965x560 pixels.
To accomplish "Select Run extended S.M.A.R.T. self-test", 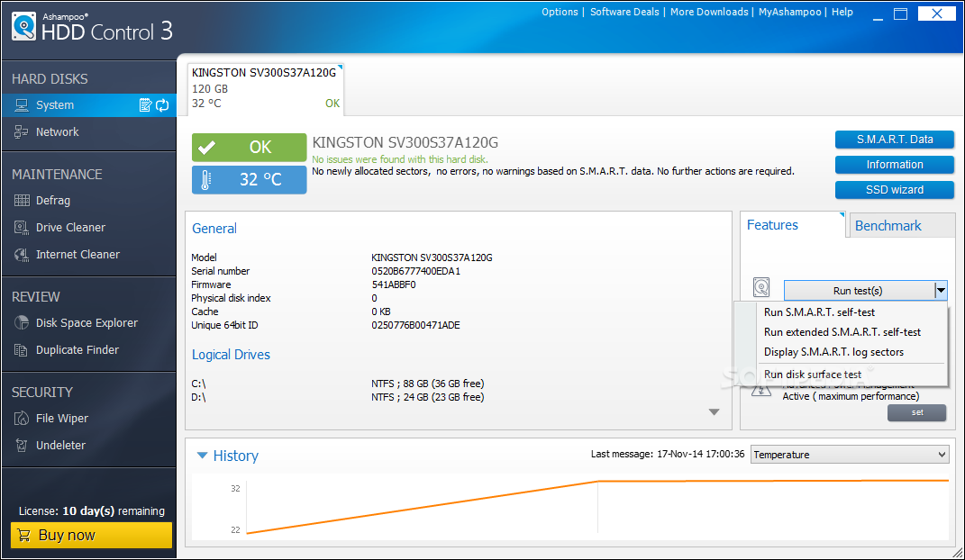I will 842,332.
